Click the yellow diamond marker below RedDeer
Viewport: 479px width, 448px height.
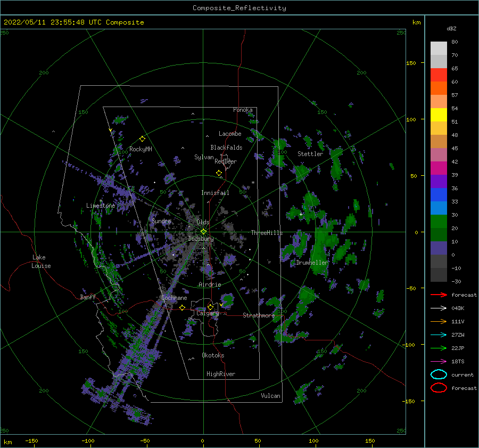tap(219, 173)
